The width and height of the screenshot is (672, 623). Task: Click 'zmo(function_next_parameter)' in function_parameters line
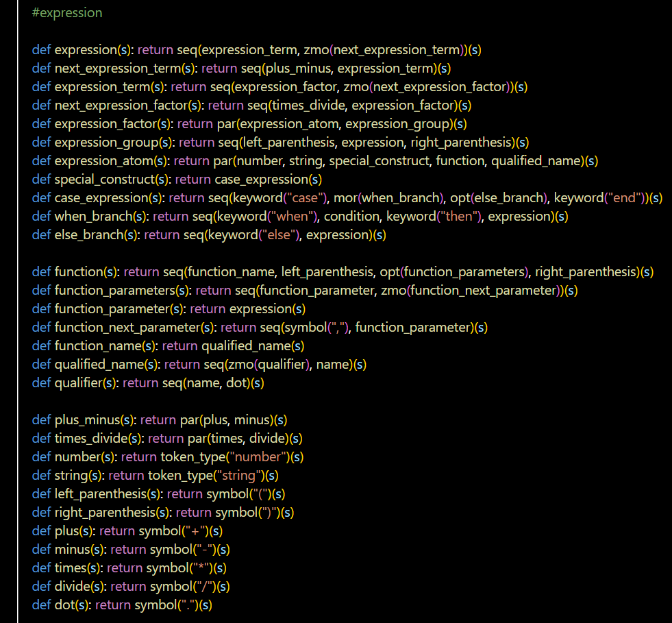pos(471,290)
